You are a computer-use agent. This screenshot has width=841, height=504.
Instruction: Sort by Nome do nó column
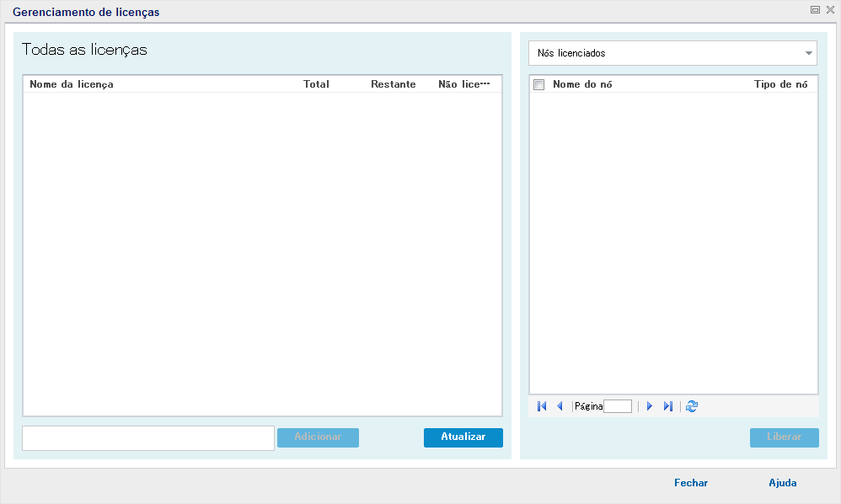(x=582, y=84)
